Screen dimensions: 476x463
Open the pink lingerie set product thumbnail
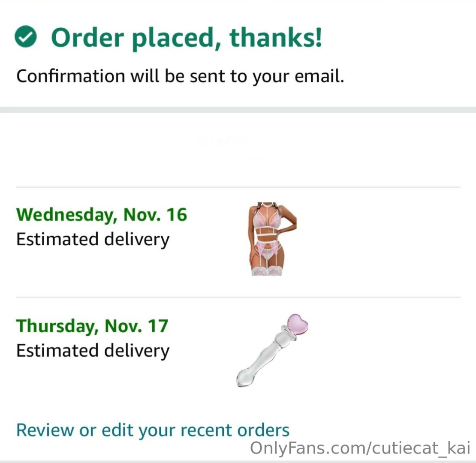(273, 239)
